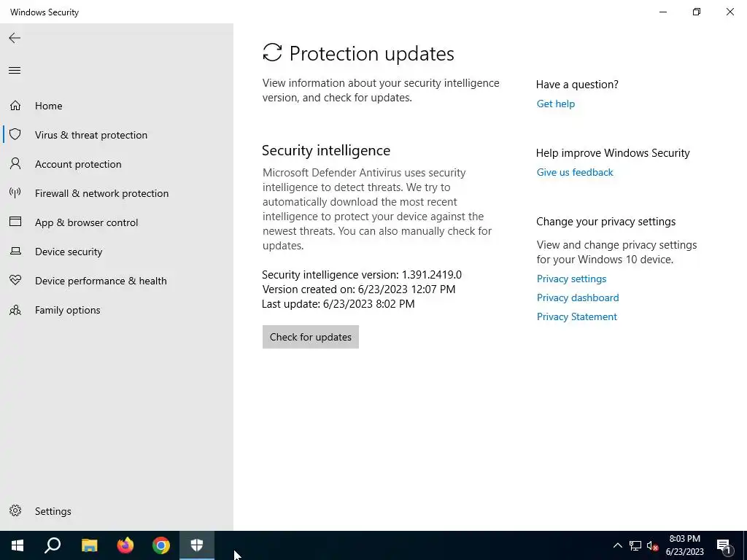Click Help improve Windows Security heading
Viewport: 747px width, 560px height.
click(x=613, y=153)
